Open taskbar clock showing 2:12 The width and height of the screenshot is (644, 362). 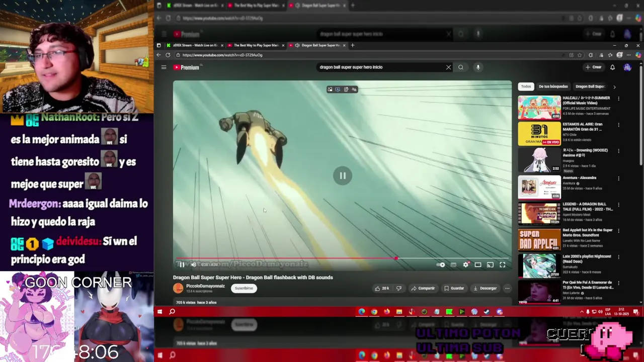pos(622,312)
